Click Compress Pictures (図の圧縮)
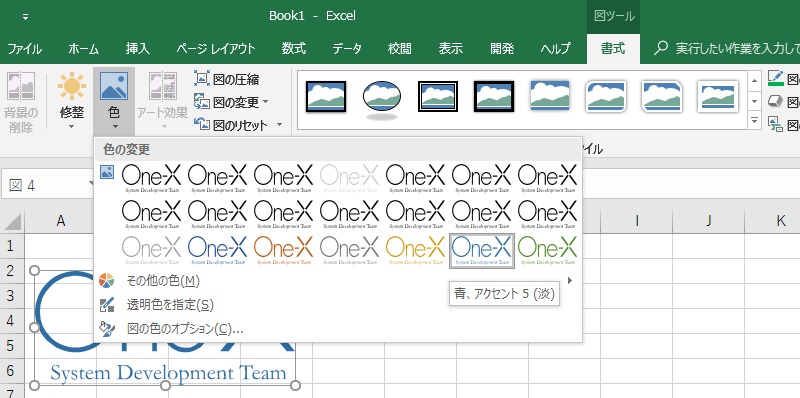 pos(227,79)
